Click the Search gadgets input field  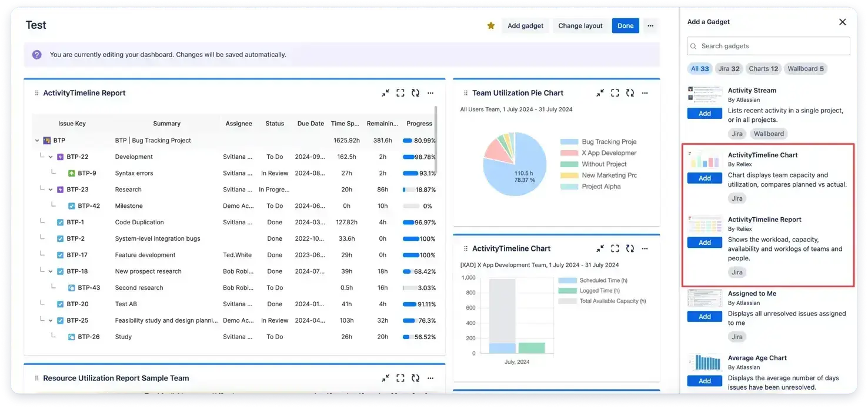tap(768, 45)
